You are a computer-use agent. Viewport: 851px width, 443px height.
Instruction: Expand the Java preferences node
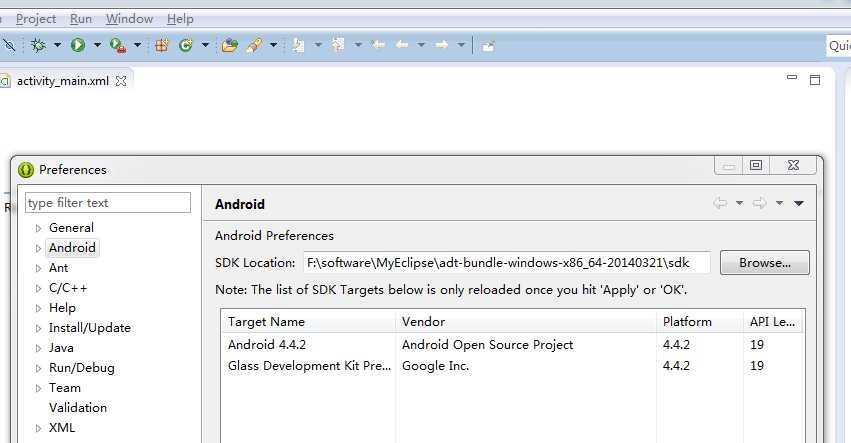tap(38, 349)
